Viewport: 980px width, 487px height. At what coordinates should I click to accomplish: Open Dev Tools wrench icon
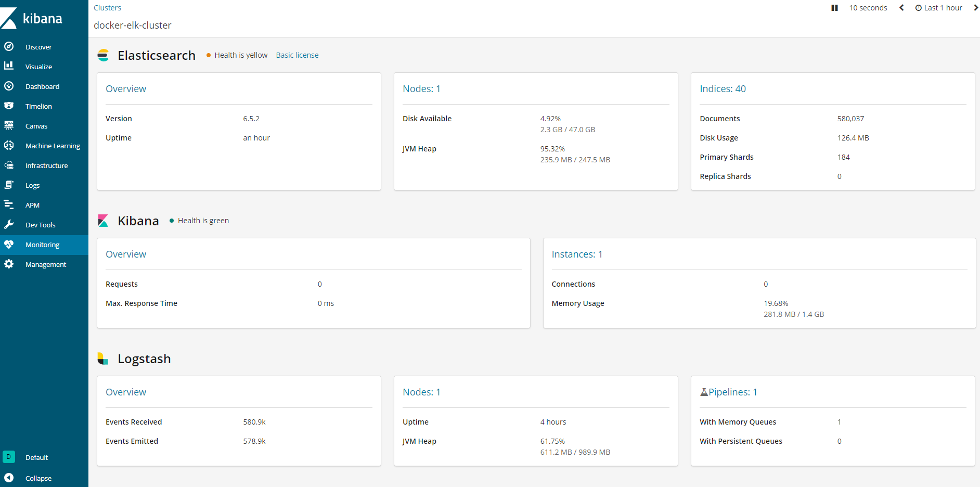point(9,224)
